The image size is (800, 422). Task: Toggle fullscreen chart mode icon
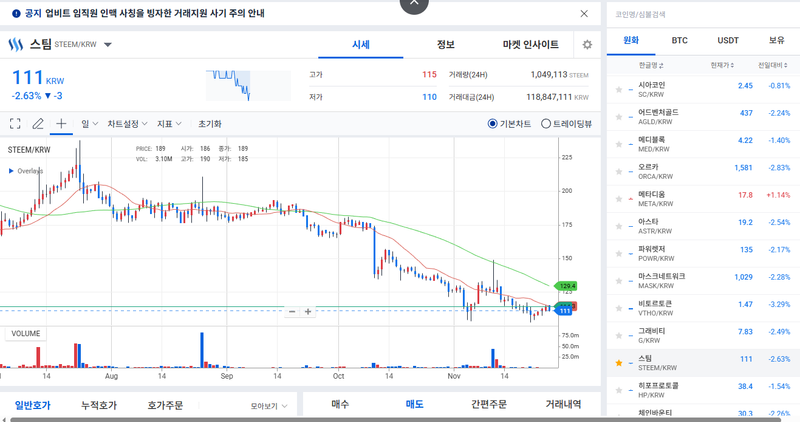pos(15,124)
